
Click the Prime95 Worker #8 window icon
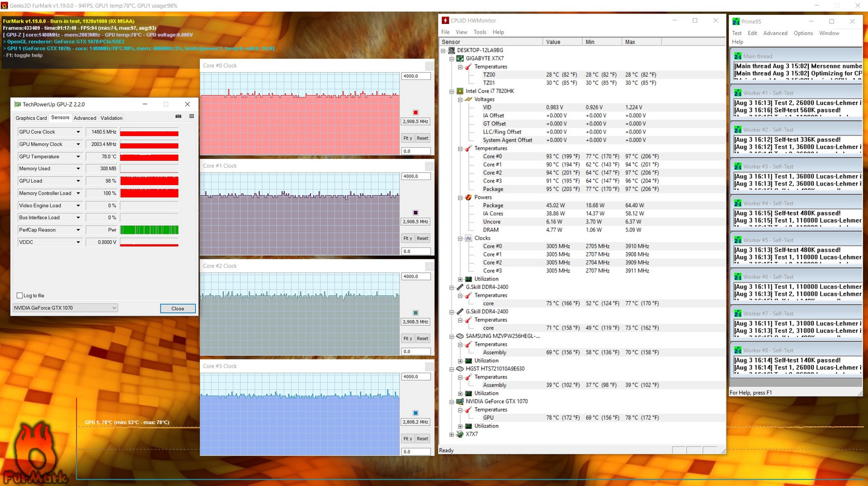click(x=738, y=350)
